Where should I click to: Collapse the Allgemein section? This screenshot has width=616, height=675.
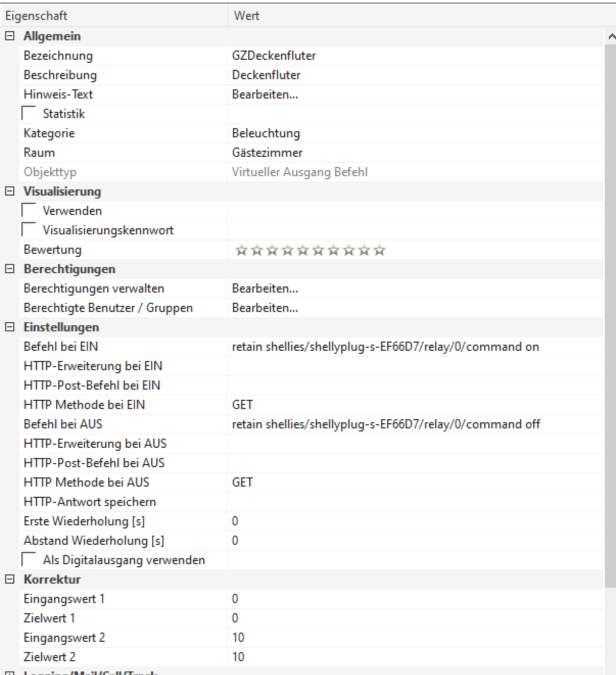pyautogui.click(x=10, y=36)
